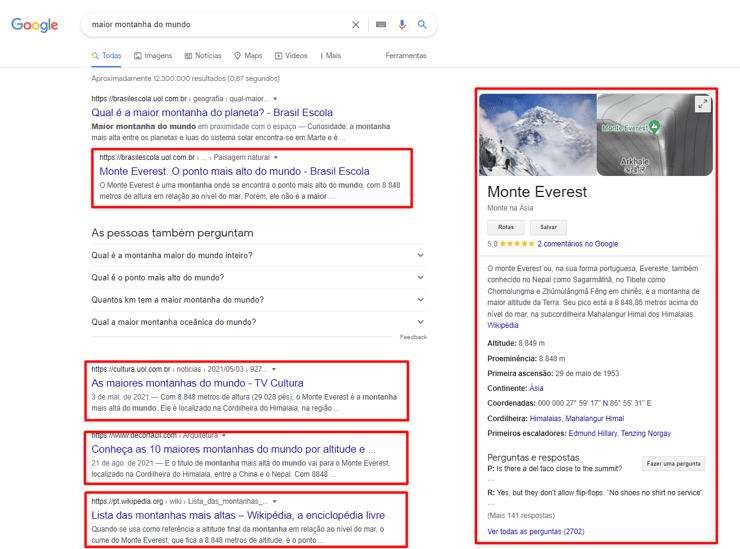Open the Monte Everest map thumbnail
The height and width of the screenshot is (549, 740).
click(x=655, y=135)
